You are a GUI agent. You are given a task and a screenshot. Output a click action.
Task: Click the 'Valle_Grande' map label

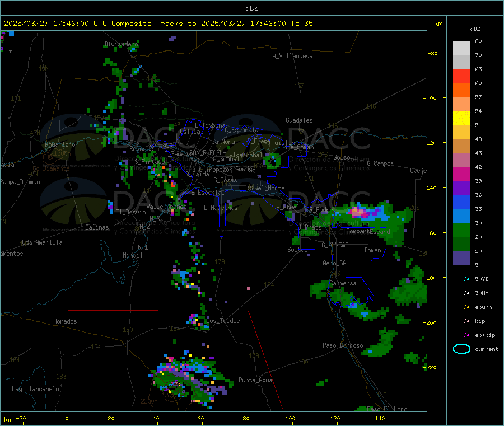166,206
